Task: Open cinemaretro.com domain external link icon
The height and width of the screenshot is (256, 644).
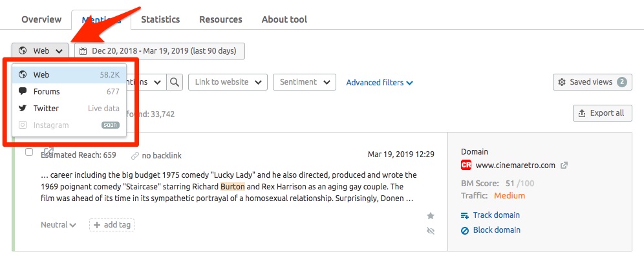Action: [x=564, y=165]
